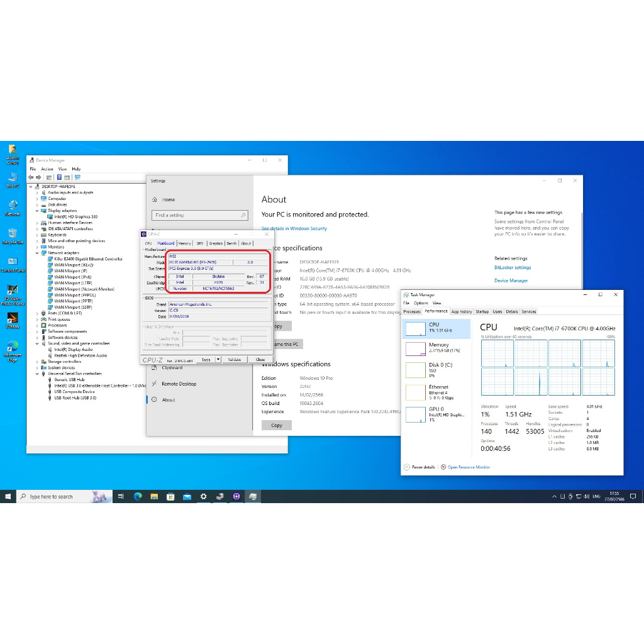The height and width of the screenshot is (644, 644).
Task: Collapse the Network adapters tree node
Action: (x=37, y=253)
